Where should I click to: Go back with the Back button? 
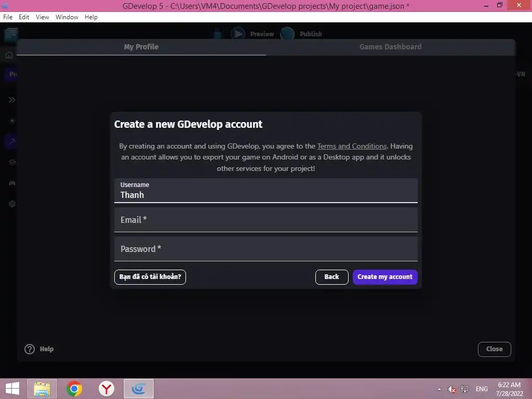[331, 277]
